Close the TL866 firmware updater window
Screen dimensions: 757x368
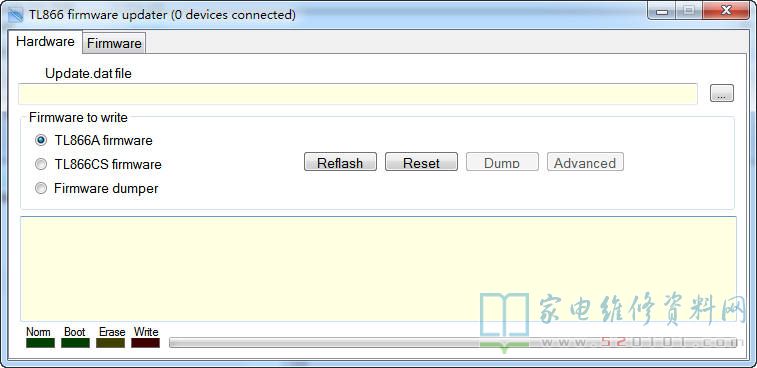726,11
